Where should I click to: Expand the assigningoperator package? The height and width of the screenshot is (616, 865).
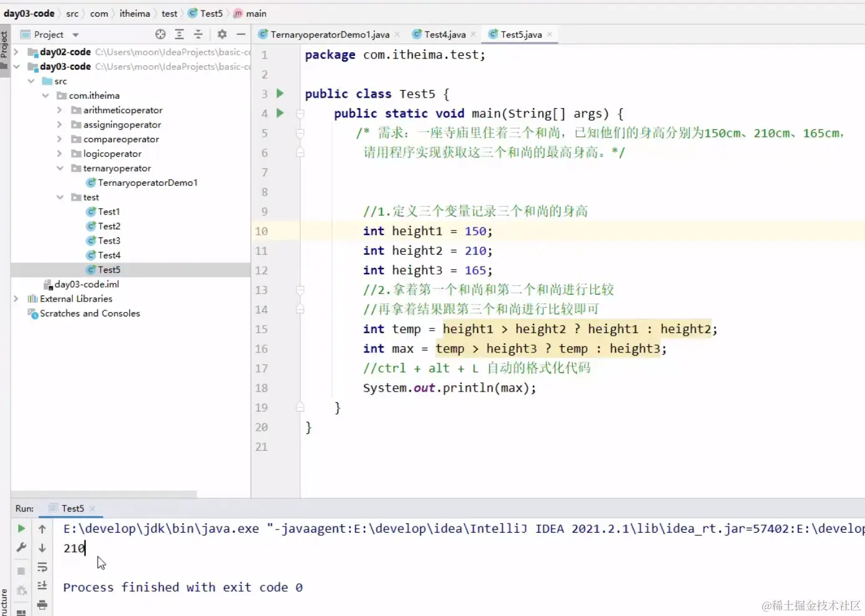[60, 125]
